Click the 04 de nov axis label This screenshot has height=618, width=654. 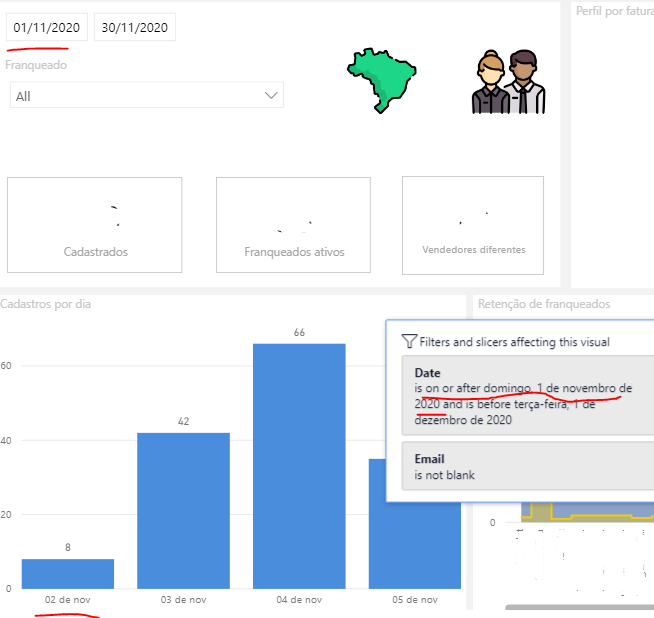click(x=299, y=600)
